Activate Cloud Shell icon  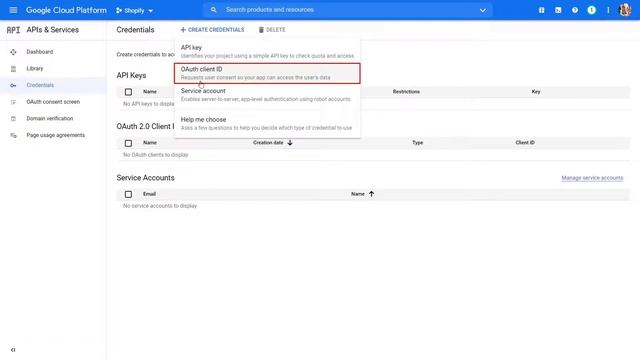pos(558,10)
